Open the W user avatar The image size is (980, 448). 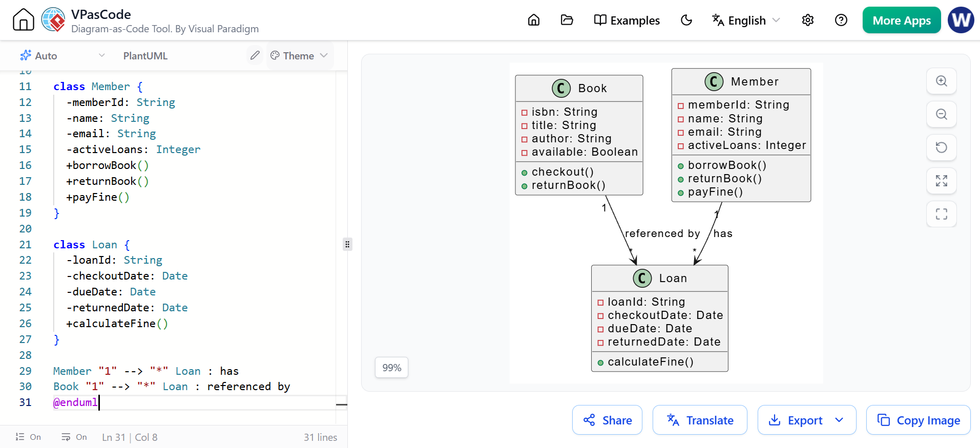pos(961,20)
